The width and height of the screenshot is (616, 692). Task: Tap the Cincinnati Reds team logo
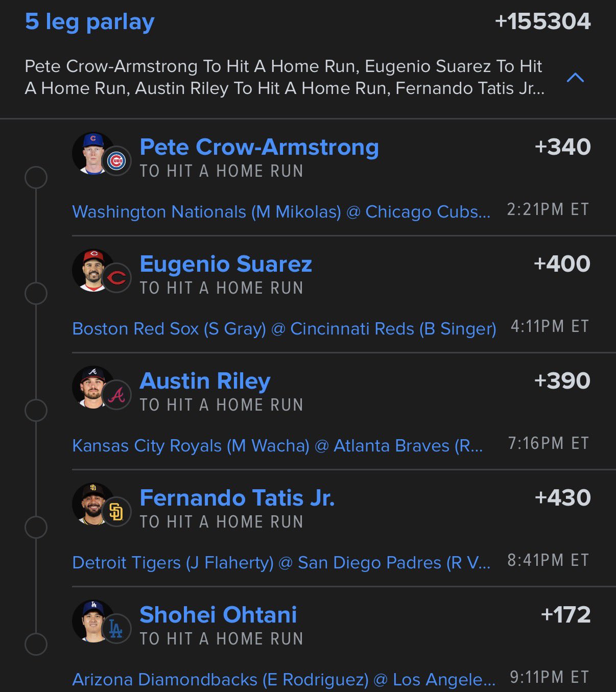point(116,278)
